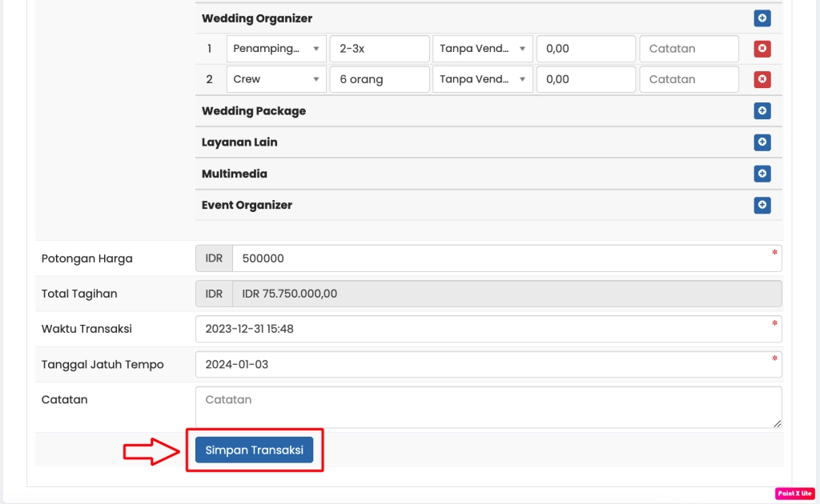Screen dimensions: 820x504
Task: Remove the Penamping row with red X
Action: 762,49
